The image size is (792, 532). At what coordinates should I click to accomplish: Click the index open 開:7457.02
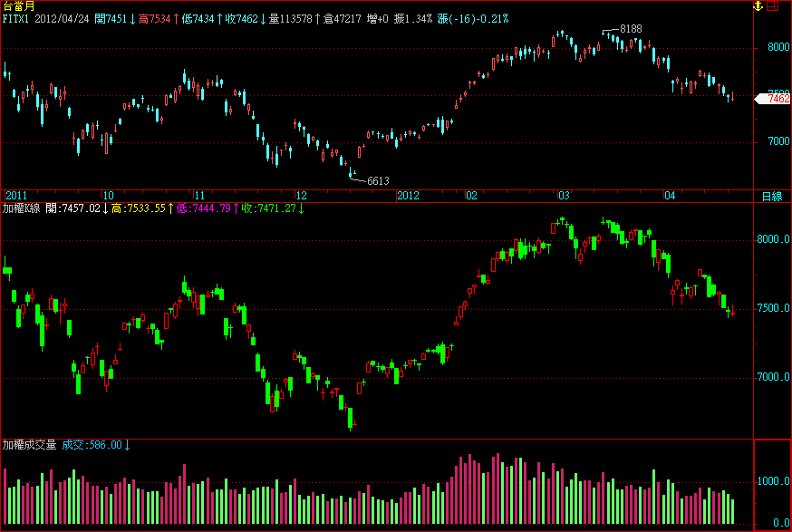[x=72, y=208]
